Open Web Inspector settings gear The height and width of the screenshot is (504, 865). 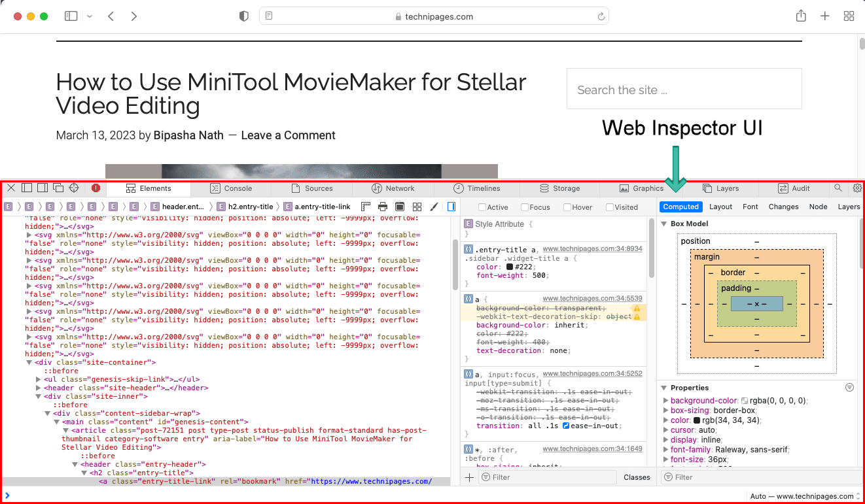coord(858,188)
